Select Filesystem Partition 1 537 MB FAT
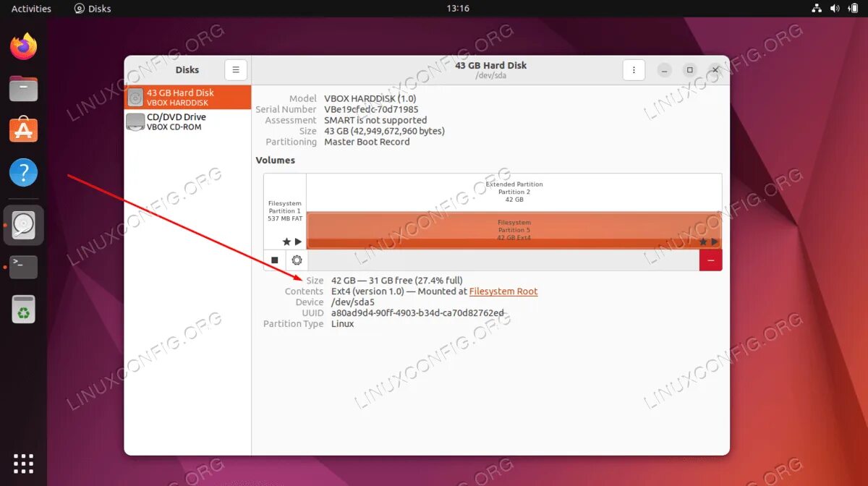 285,212
